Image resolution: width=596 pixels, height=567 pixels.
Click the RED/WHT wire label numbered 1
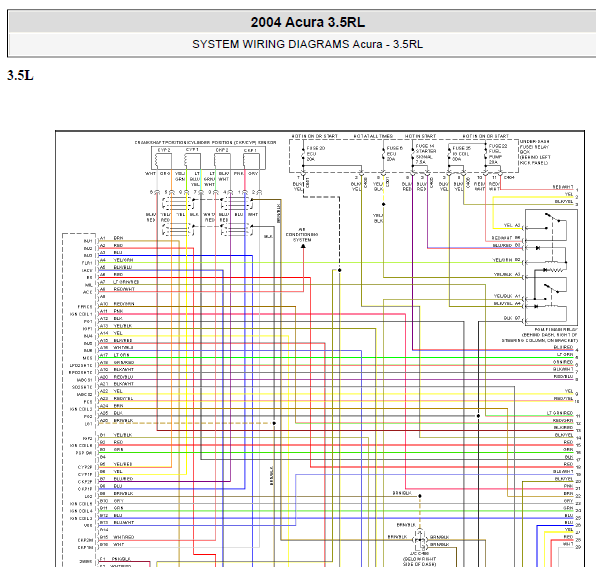tap(563, 187)
